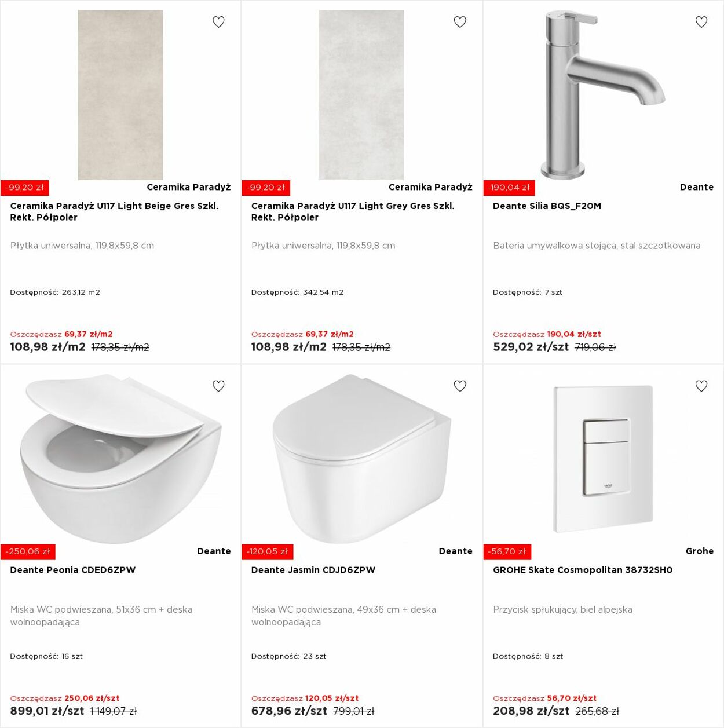Add GROHE Skate Cosmopolitan to favorites

[x=701, y=386]
